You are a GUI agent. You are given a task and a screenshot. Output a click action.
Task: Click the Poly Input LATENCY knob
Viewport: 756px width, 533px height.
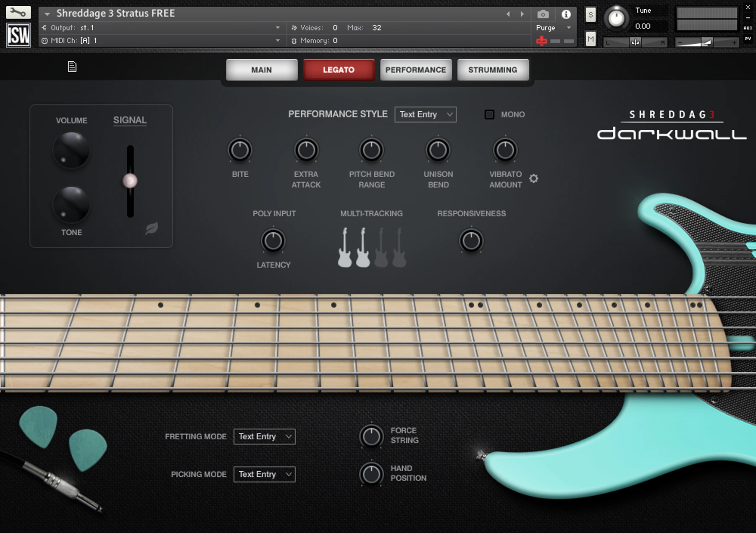[x=273, y=241]
